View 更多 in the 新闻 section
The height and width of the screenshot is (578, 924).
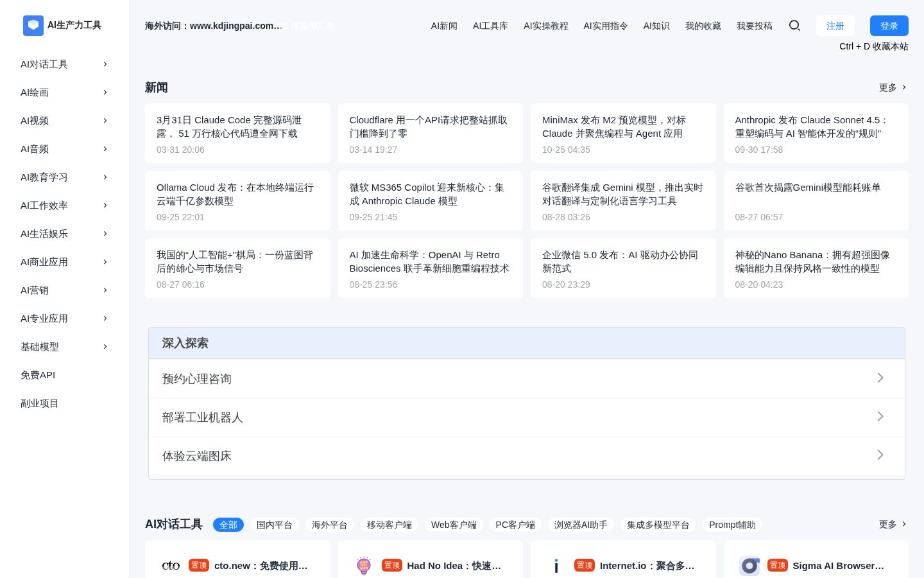(893, 87)
